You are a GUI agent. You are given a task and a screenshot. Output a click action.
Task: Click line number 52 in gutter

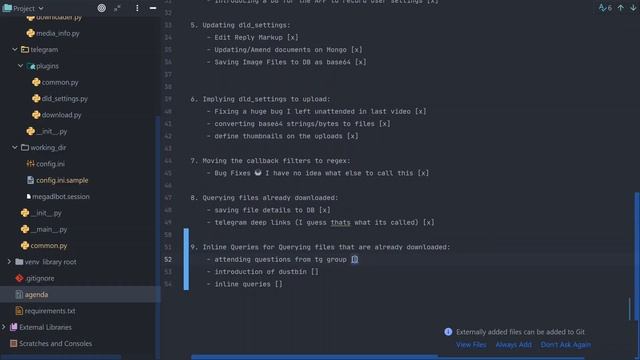(x=168, y=260)
